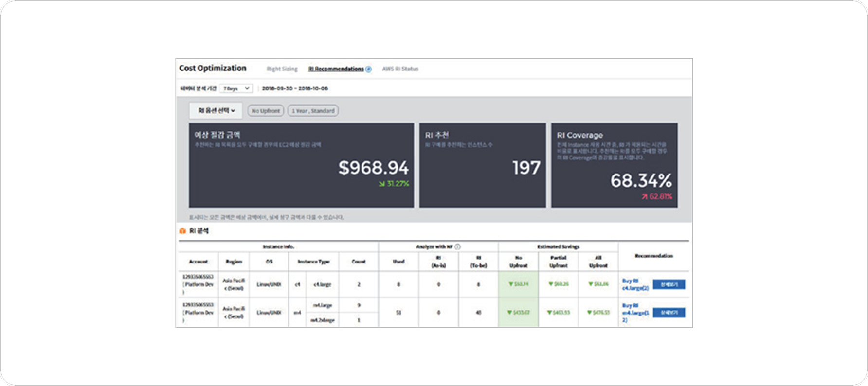Screen dimensions: 868x386
Task: Click the $968.94 estimated savings card
Action: tap(301, 165)
